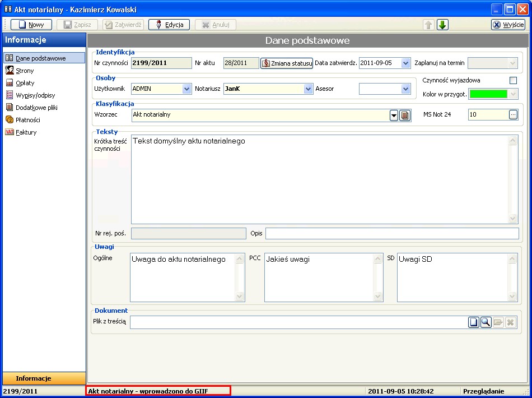
Task: Click the Opis text field
Action: 392,233
